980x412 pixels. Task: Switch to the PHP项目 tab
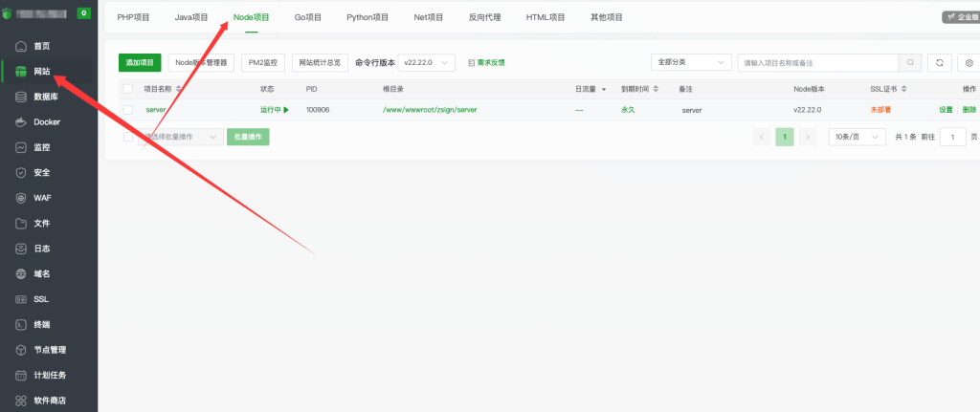point(134,17)
